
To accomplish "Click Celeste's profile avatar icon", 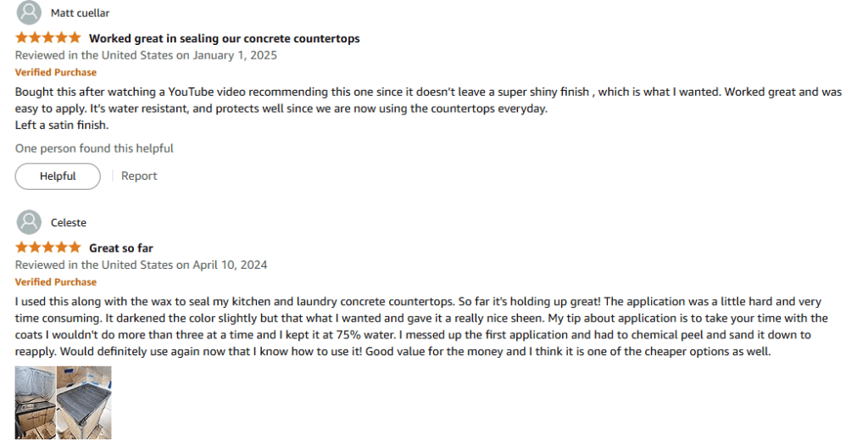I will [29, 222].
